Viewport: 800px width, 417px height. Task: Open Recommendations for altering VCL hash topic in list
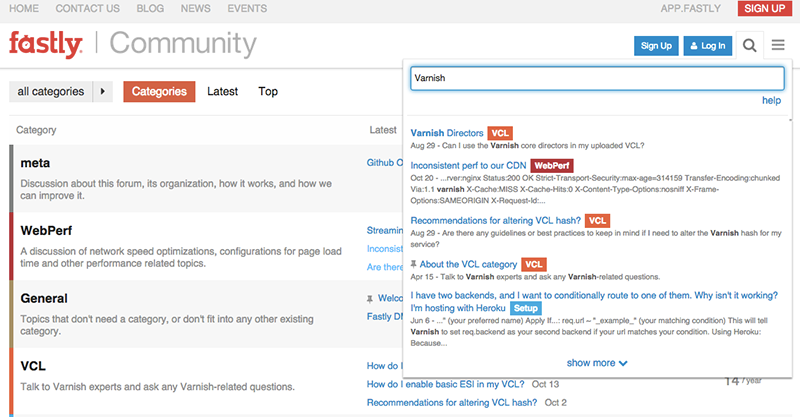tap(452, 403)
